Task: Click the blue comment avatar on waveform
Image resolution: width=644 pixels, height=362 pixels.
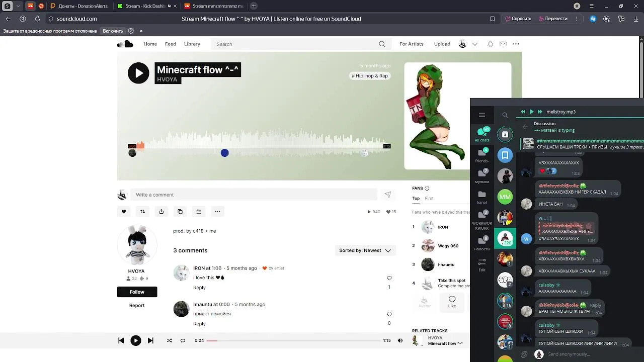Action: [x=224, y=153]
